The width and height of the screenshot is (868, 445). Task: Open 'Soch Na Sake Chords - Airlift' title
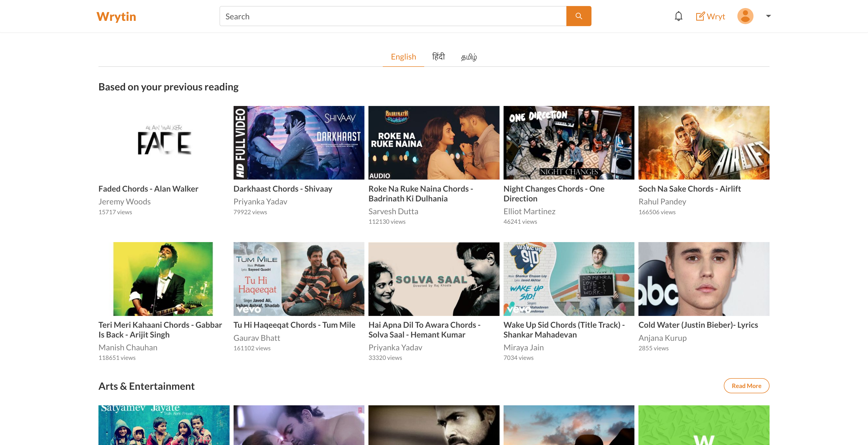[689, 189]
